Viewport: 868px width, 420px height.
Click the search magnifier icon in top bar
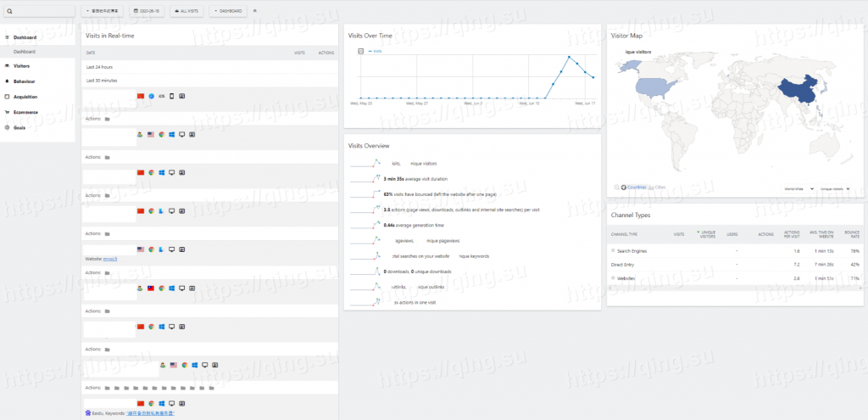tap(8, 11)
